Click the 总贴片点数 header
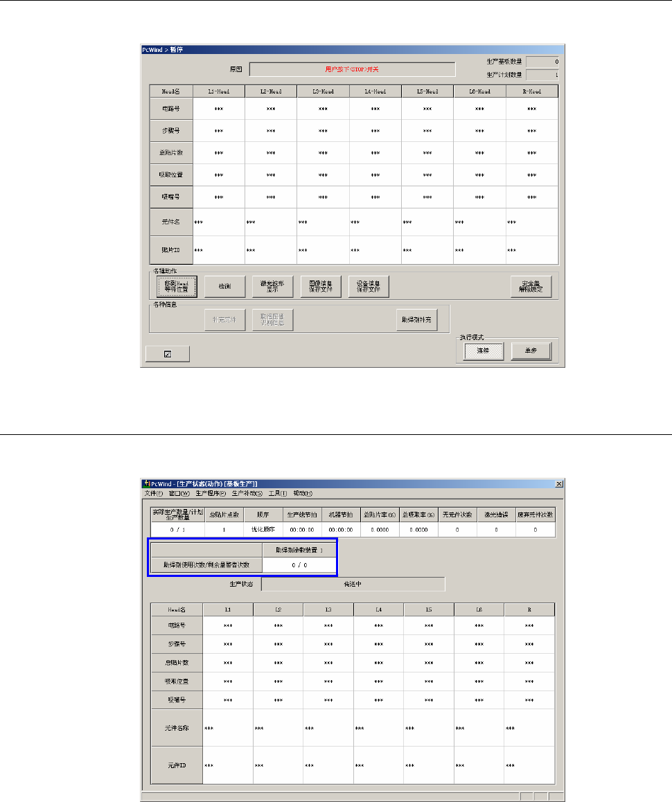672x802 pixels. [x=224, y=515]
